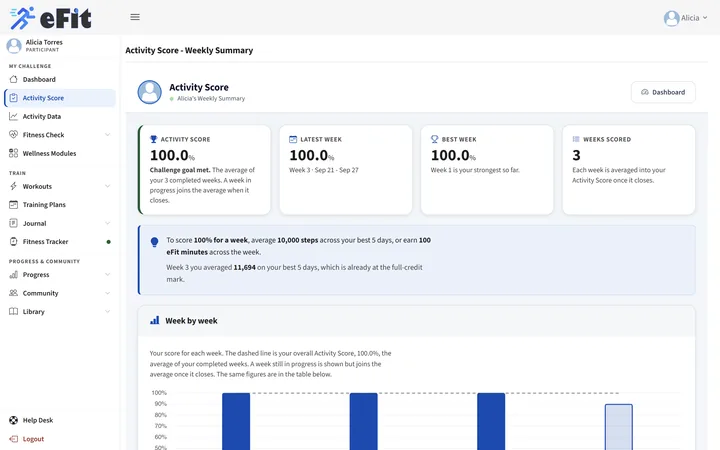Click the "Week by week" heading
720x450 pixels.
[x=191, y=321]
